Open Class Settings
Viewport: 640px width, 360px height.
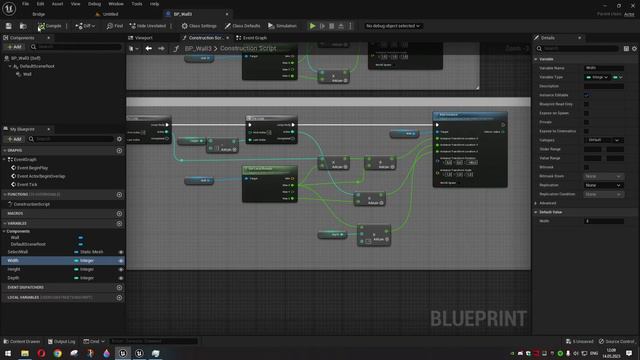point(199,26)
